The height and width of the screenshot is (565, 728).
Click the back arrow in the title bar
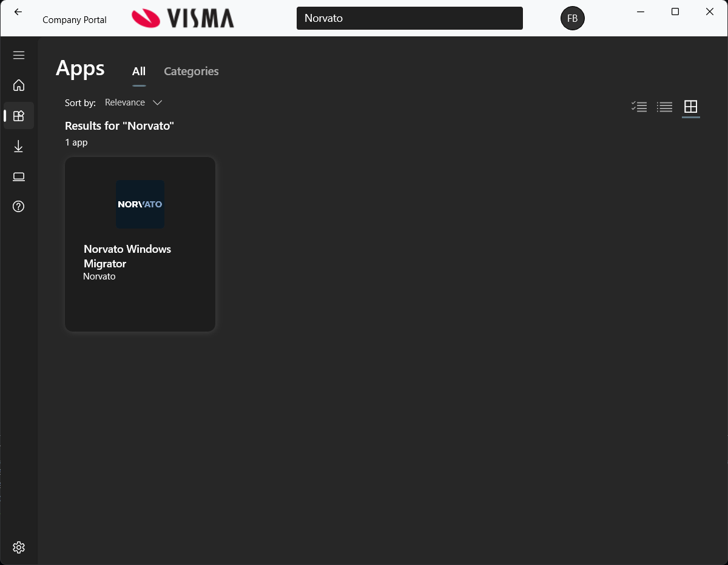coord(18,12)
